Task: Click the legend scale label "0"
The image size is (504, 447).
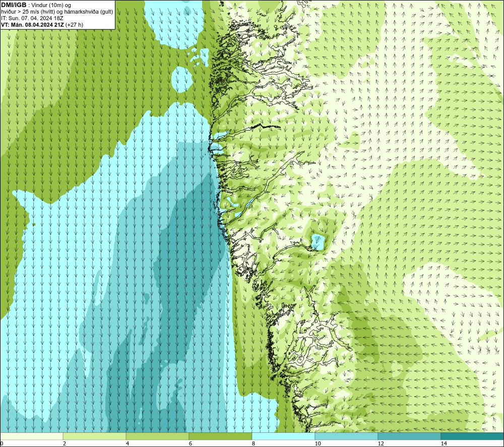Action: point(2,443)
